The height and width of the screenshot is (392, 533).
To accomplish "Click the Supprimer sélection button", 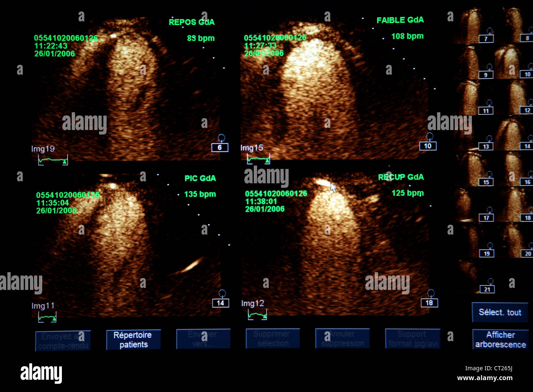I will (273, 339).
